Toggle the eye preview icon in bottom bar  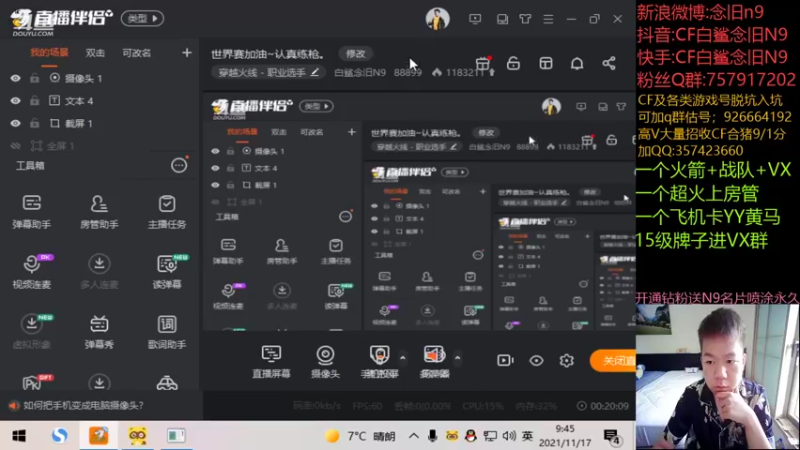tap(536, 360)
